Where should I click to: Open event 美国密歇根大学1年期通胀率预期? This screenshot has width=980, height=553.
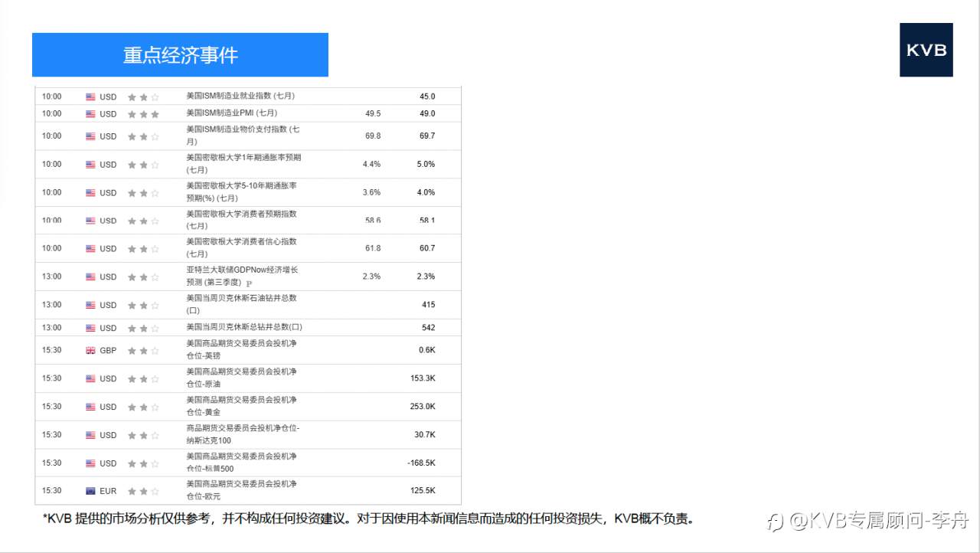(x=243, y=164)
